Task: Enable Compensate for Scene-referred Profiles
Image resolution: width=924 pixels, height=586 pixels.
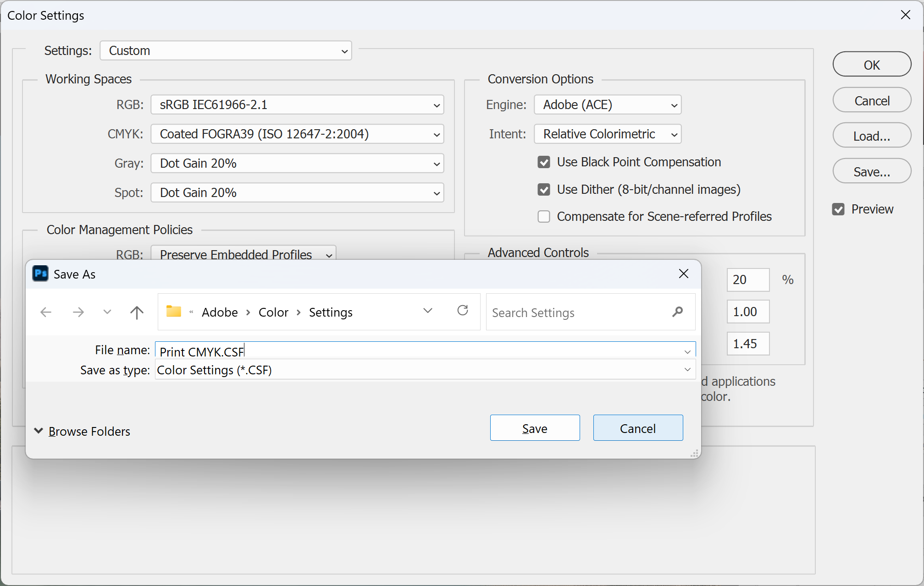Action: [544, 217]
